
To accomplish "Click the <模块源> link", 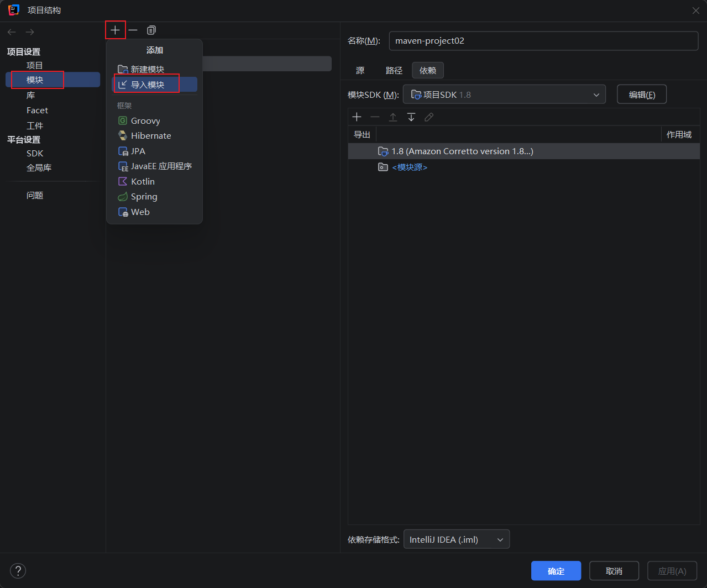I will [x=410, y=167].
